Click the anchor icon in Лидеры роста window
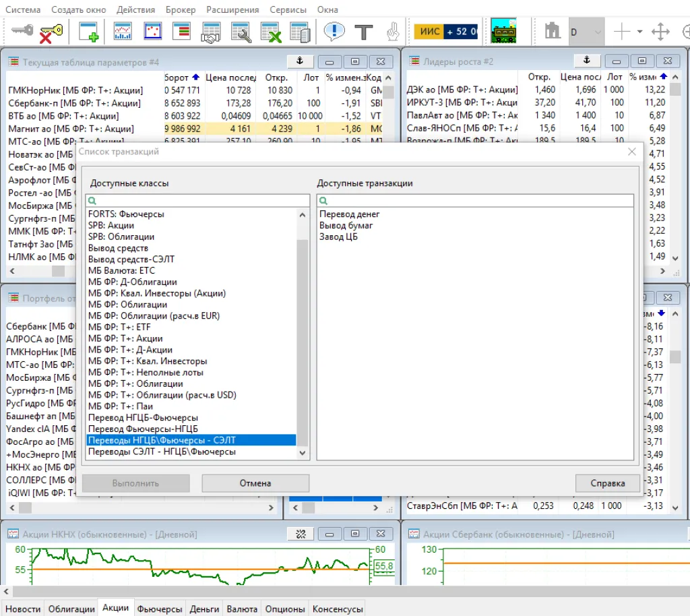Screen dimensions: 690x616 point(586,61)
